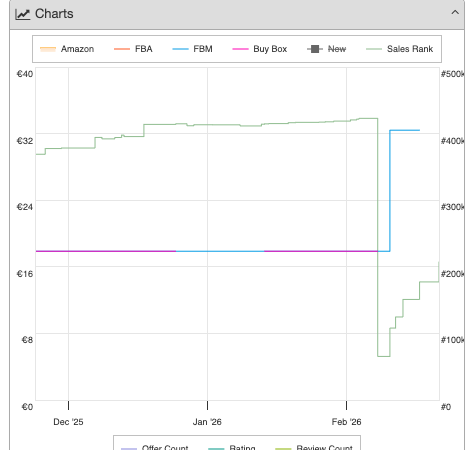Screen dimensions: 474x450
Task: Click the green sales rank line at its lowest dip
Action: coord(384,356)
